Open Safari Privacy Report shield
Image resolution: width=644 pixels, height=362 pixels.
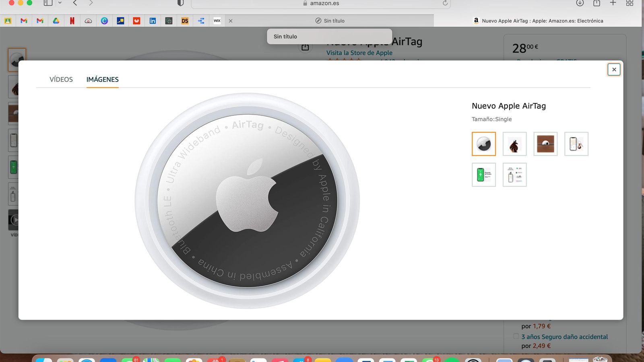(180, 3)
